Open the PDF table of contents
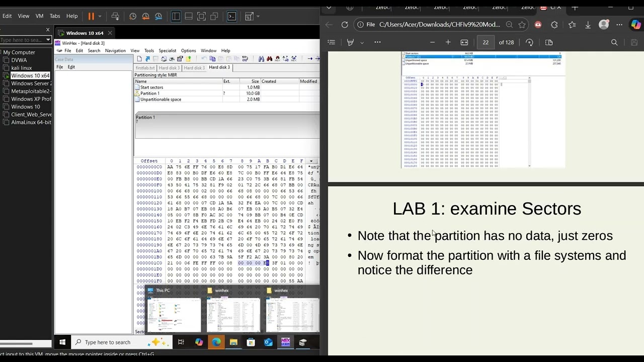This screenshot has width=644, height=362. pyautogui.click(x=331, y=42)
